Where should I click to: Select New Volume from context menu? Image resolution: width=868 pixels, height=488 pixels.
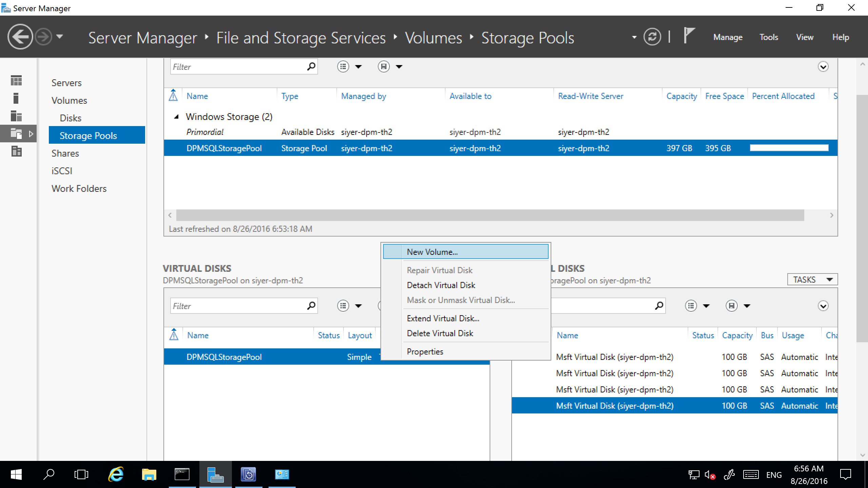432,251
